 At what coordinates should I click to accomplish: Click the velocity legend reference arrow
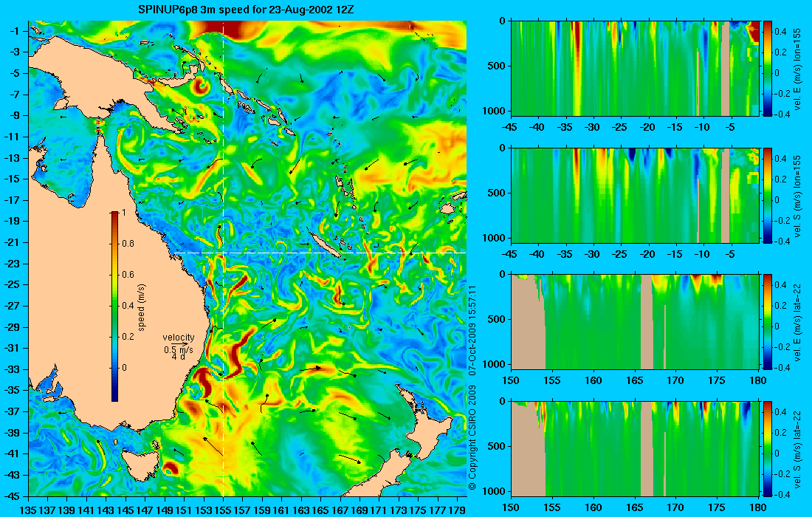179,343
